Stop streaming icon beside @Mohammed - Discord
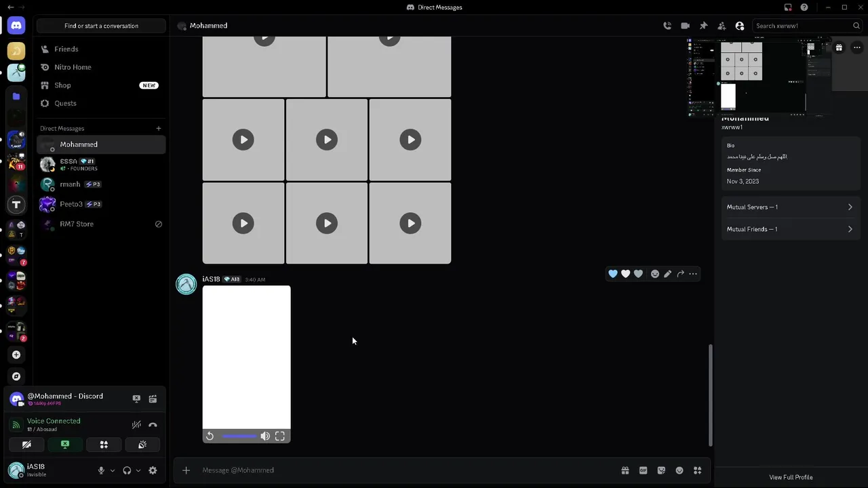This screenshot has width=868, height=488. click(136, 399)
